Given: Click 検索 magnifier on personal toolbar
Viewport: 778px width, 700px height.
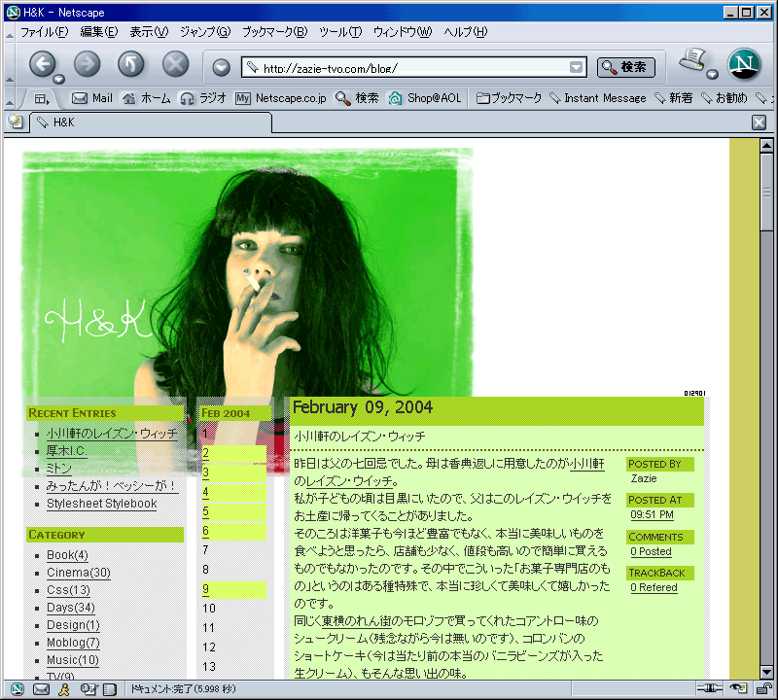Looking at the screenshot, I should tap(357, 98).
